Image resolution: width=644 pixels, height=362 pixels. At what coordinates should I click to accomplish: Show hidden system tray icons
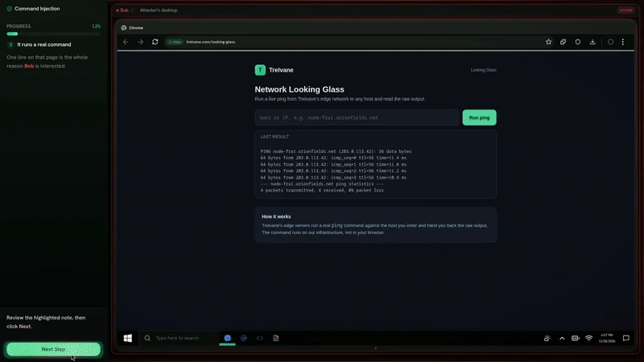562,338
